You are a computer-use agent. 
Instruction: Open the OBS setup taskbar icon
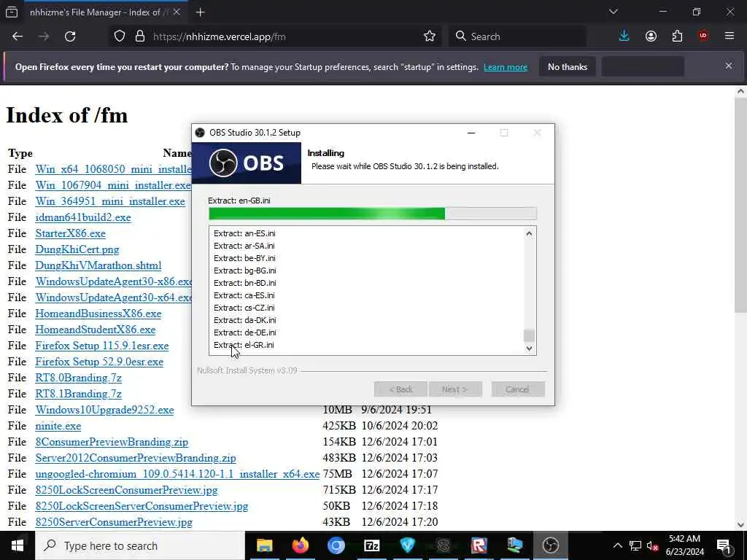point(550,545)
